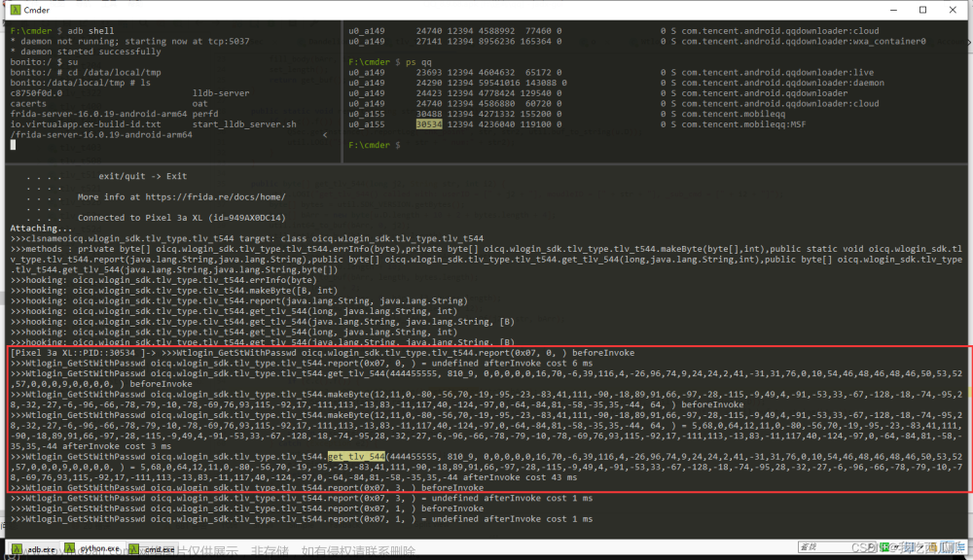Click 'com.tencent.android.qqdownloader:daemon' process name
Image resolution: width=973 pixels, height=560 pixels.
(782, 83)
